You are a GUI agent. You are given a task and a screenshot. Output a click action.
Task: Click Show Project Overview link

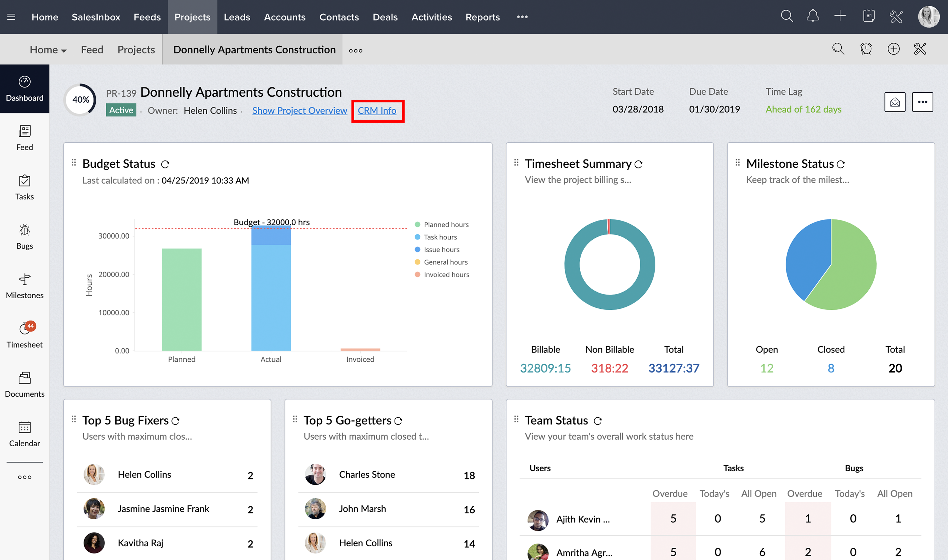click(x=300, y=110)
